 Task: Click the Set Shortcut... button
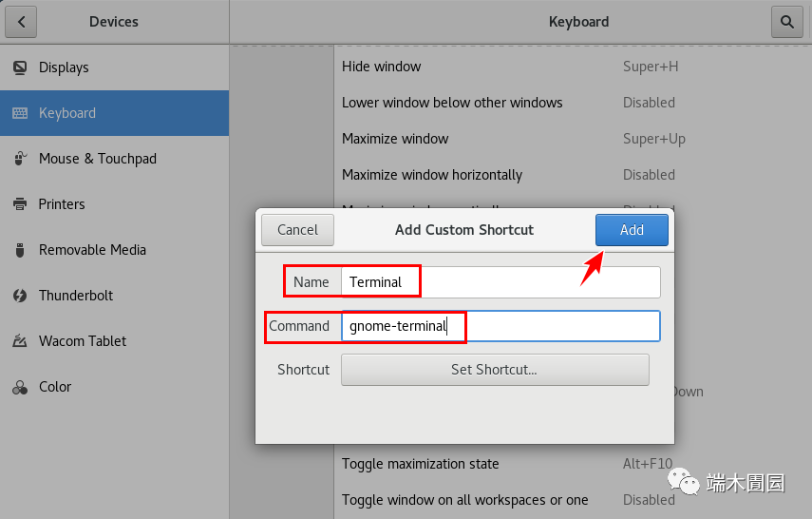point(494,370)
